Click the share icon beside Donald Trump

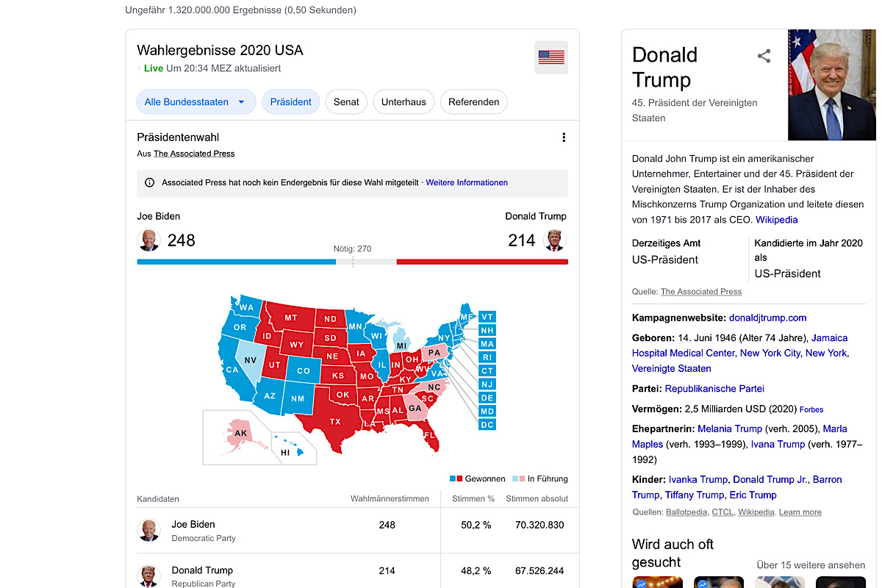(x=764, y=56)
